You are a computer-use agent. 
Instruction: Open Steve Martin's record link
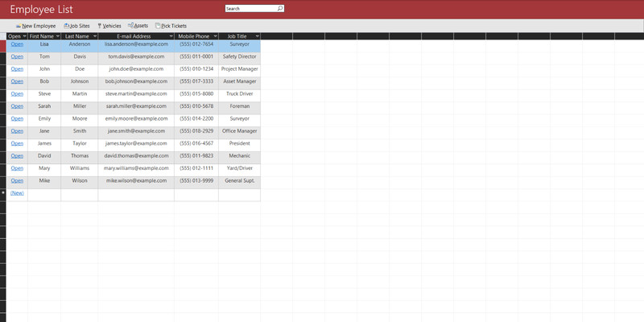tap(17, 93)
